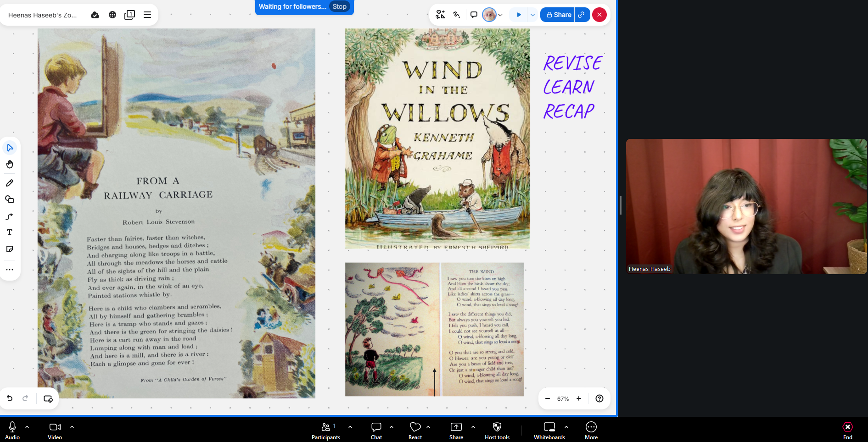Viewport: 868px width, 442px height.
Task: Click the 67% zoom level
Action: click(x=563, y=399)
